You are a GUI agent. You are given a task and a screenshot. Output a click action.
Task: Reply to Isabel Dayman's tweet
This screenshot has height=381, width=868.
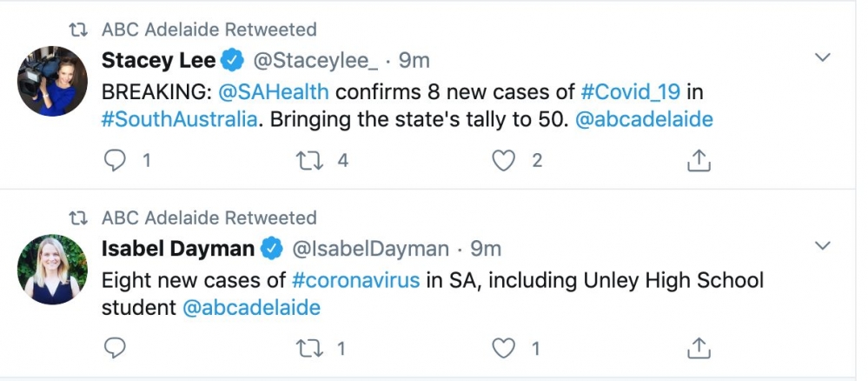[115, 349]
